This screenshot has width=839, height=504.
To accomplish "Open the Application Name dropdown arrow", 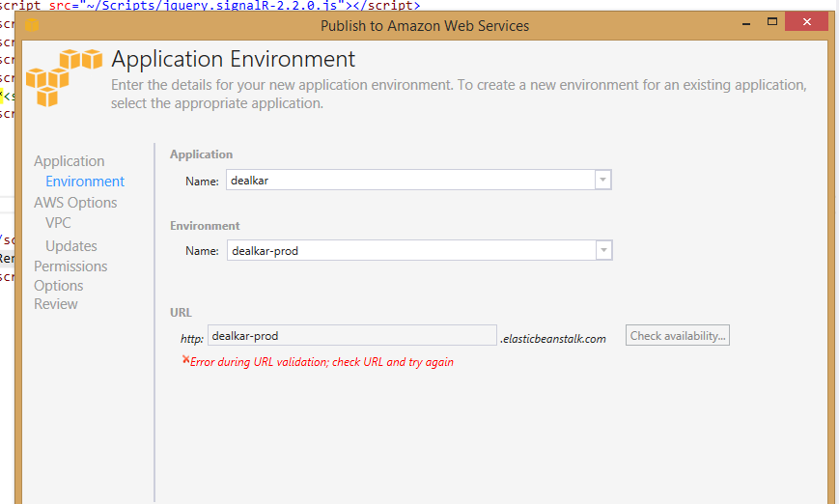I will tap(603, 180).
